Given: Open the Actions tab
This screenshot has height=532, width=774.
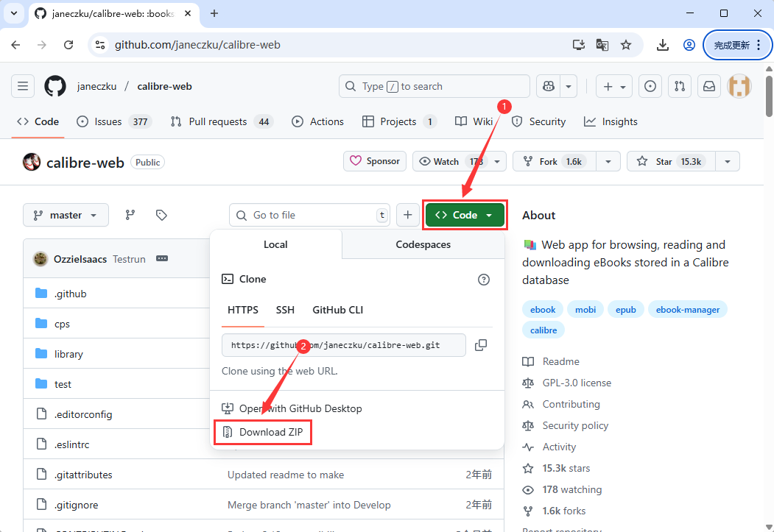Looking at the screenshot, I should point(317,121).
